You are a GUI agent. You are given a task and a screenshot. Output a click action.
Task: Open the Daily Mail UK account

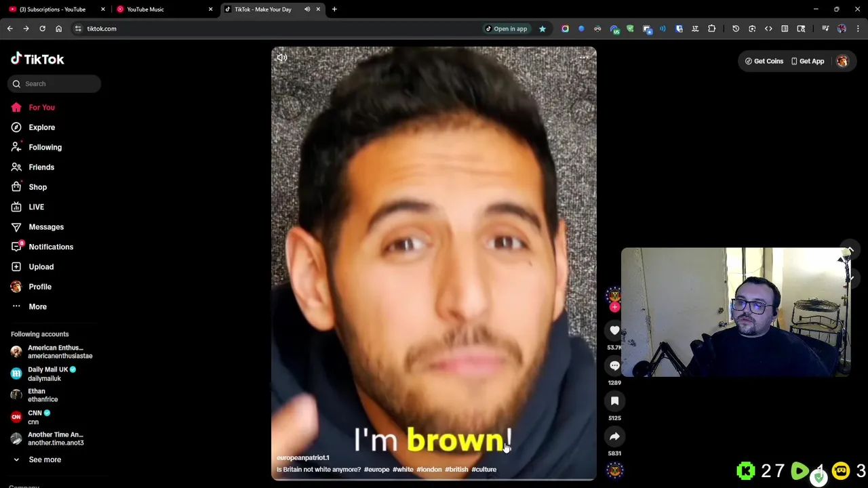pyautogui.click(x=52, y=374)
